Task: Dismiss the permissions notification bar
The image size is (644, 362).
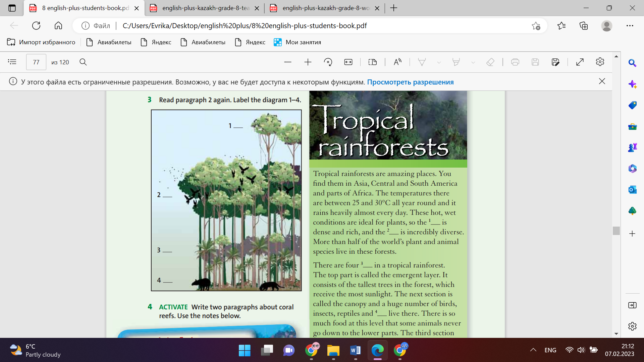Action: [602, 81]
